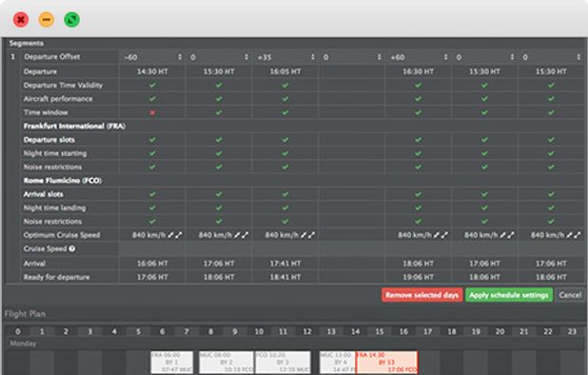The width and height of the screenshot is (588, 375).
Task: Cancel the schedule dialog
Action: coord(570,295)
